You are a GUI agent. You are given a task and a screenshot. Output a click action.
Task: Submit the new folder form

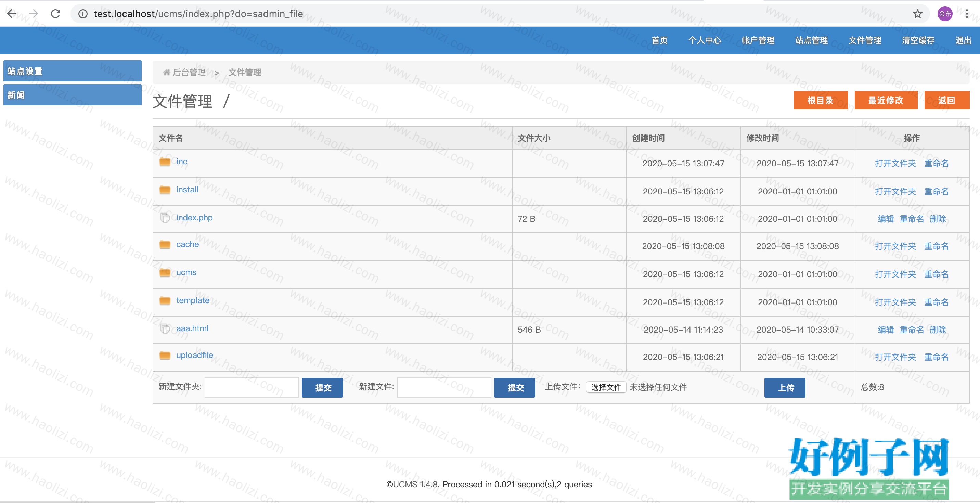[x=322, y=387]
